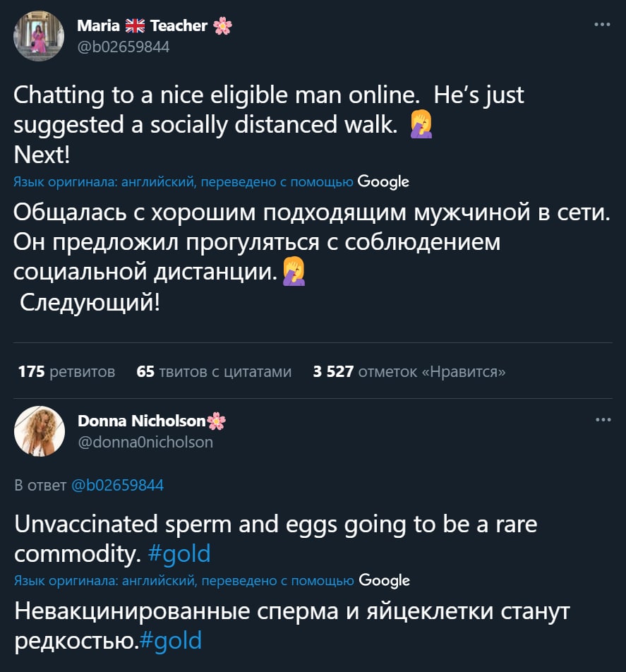Open the Donna Nicholson display name
Screen dimensions: 626x672
coord(141,421)
